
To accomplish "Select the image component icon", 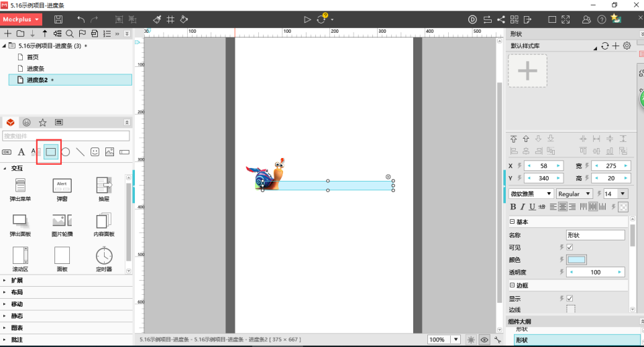I will tap(109, 152).
